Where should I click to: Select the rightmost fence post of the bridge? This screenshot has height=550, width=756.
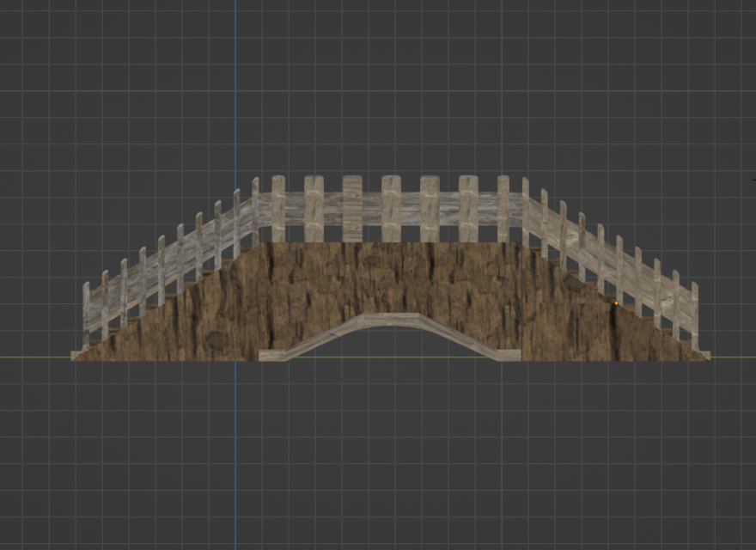pyautogui.click(x=694, y=315)
